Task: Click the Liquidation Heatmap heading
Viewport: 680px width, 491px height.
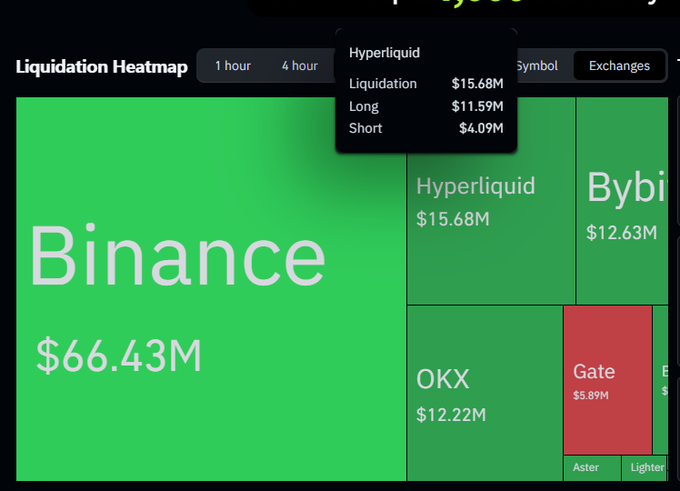Action: click(101, 67)
